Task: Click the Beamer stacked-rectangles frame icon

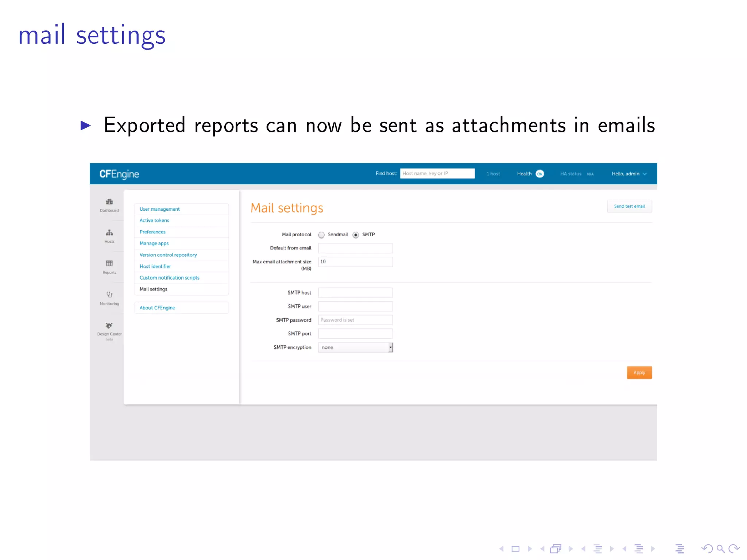Action: tap(556, 549)
